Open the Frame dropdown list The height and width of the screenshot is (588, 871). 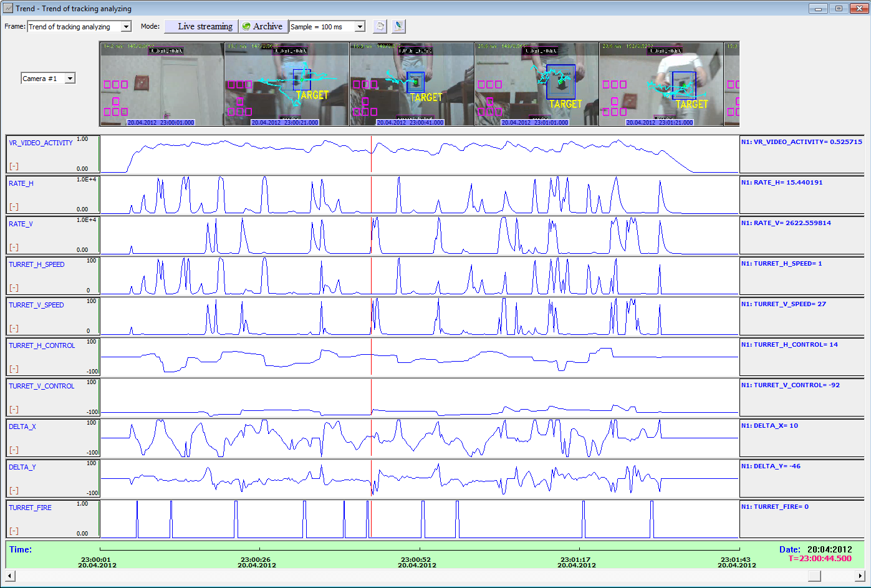[126, 27]
